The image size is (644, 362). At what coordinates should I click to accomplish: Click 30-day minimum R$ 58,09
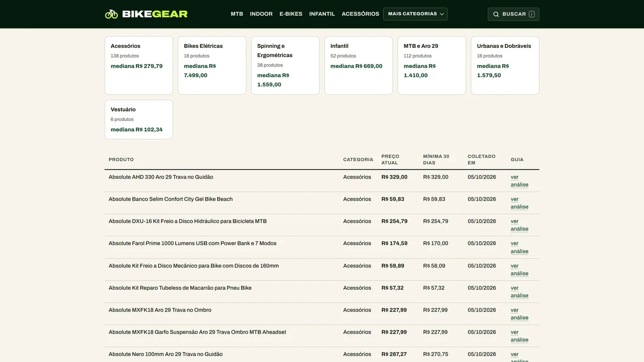point(434,266)
